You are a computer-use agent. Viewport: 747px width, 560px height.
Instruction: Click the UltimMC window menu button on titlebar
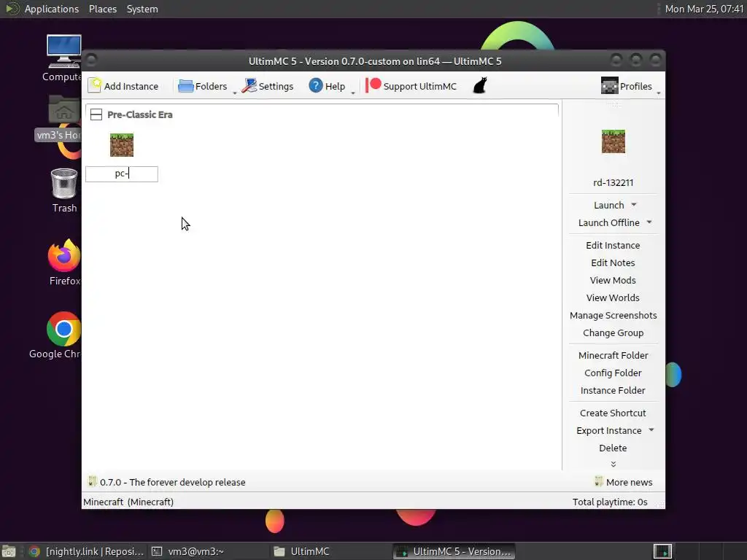click(91, 61)
